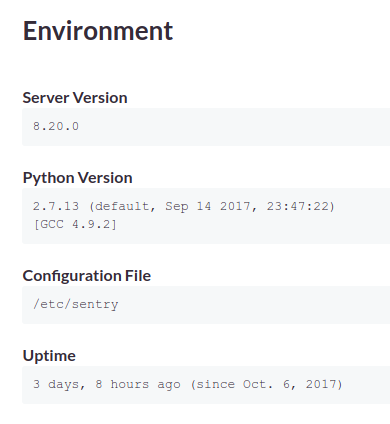Screen dimensions: 390x424
Task: Click the Environment page heading
Action: [98, 31]
